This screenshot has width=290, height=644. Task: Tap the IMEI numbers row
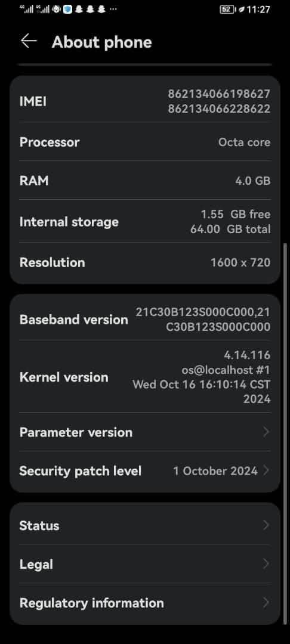tap(145, 101)
